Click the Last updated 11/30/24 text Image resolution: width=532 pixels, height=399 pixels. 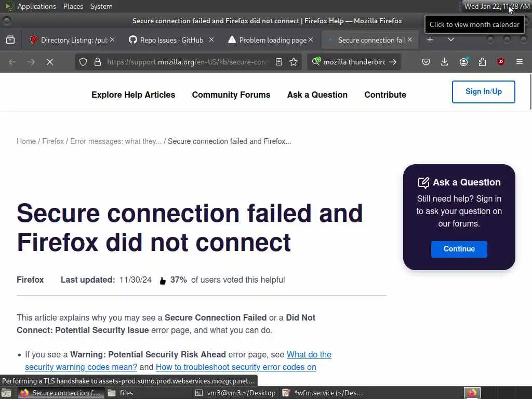[x=106, y=280]
